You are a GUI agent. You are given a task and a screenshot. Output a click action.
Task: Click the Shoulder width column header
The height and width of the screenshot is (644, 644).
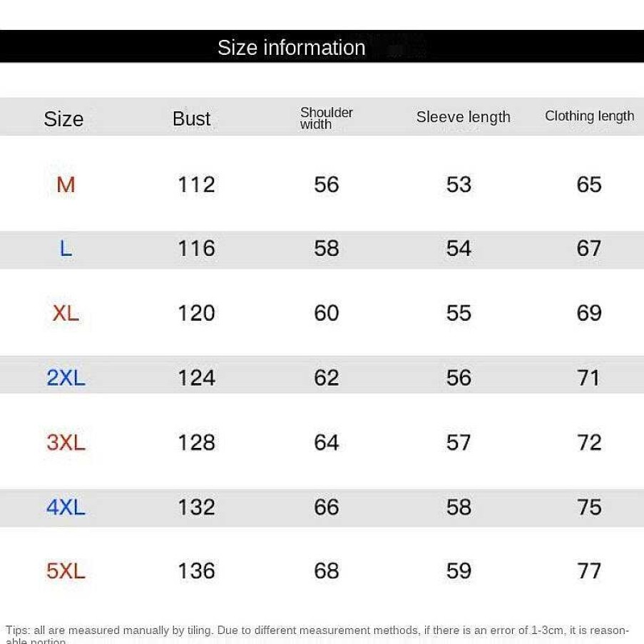tap(326, 118)
